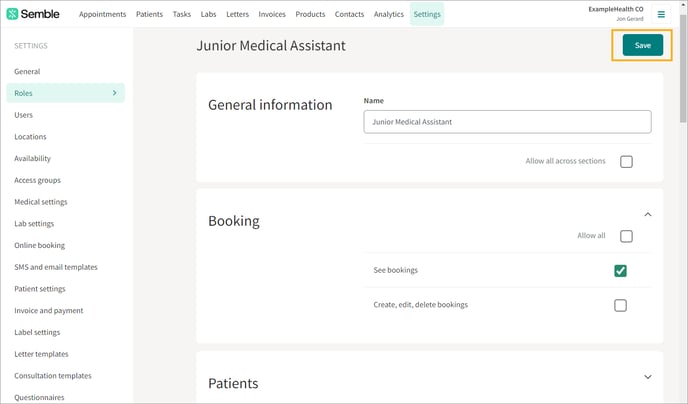
Task: Tick the Booking Allow all checkbox
Action: (x=626, y=236)
